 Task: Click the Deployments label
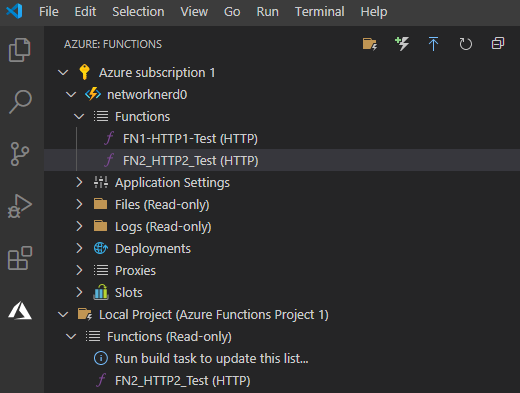coord(153,249)
